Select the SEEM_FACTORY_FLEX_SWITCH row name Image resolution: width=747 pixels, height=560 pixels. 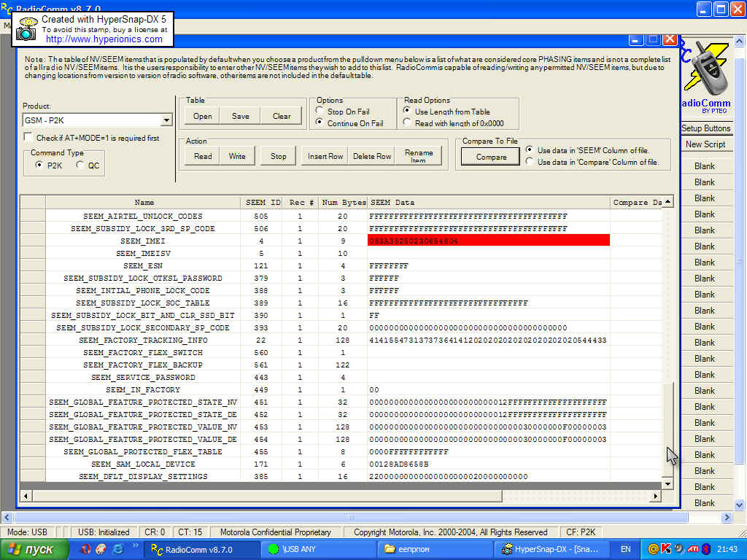143,352
